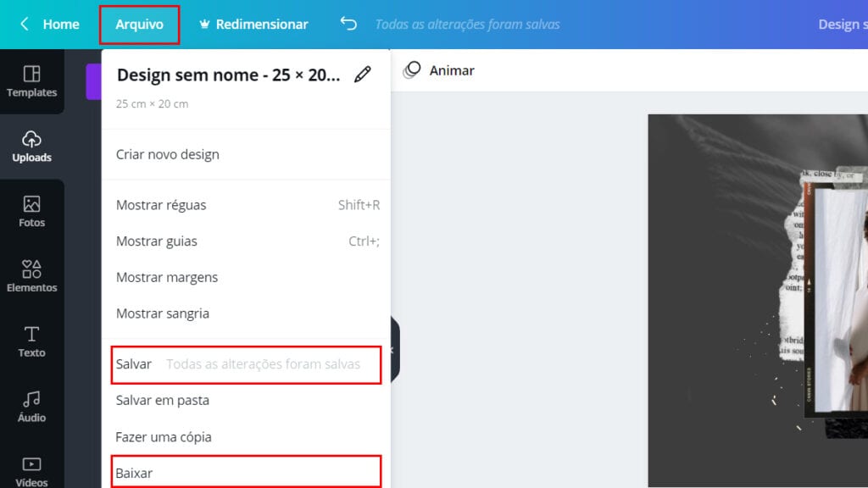The image size is (868, 488).
Task: Open the Arquivo menu
Action: [x=140, y=25]
